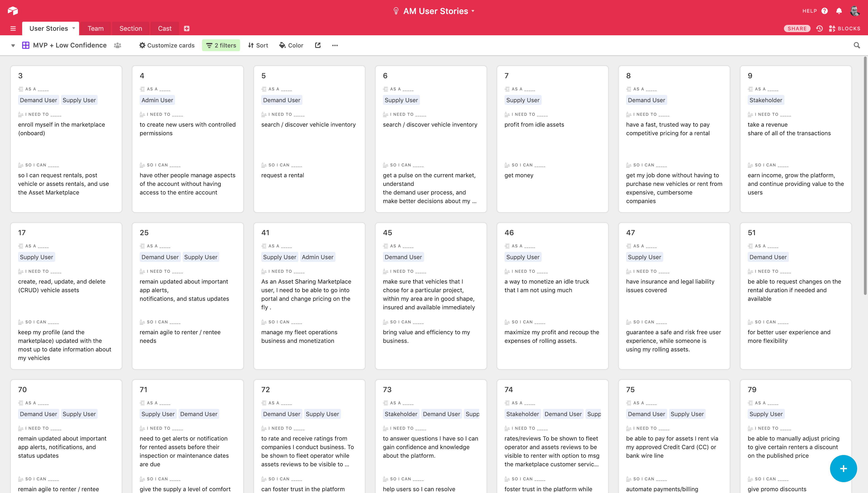This screenshot has width=868, height=493.
Task: Open the Blocks panel
Action: (x=844, y=28)
